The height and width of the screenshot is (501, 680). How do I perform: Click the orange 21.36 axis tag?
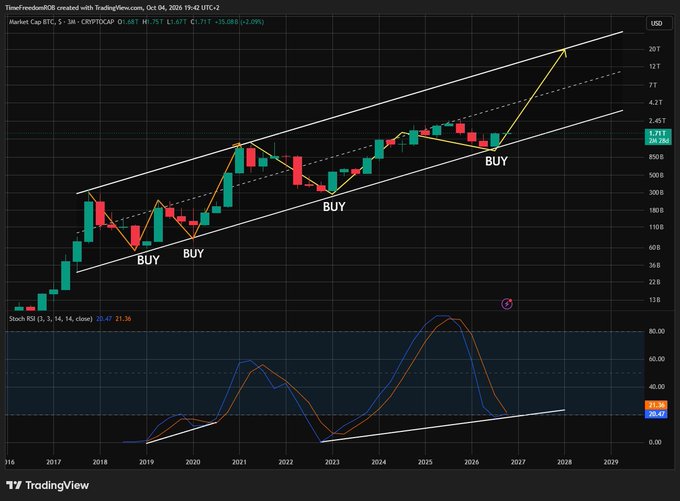tap(657, 405)
